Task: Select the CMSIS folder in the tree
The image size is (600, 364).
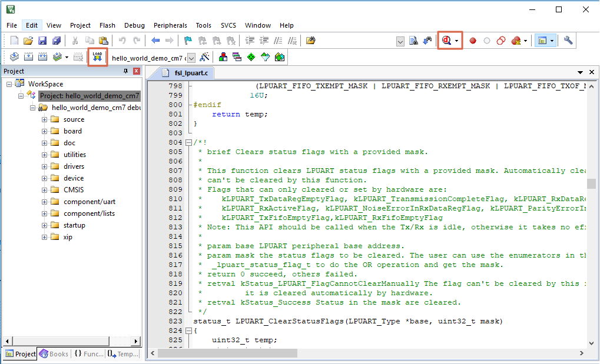Action: 74,190
